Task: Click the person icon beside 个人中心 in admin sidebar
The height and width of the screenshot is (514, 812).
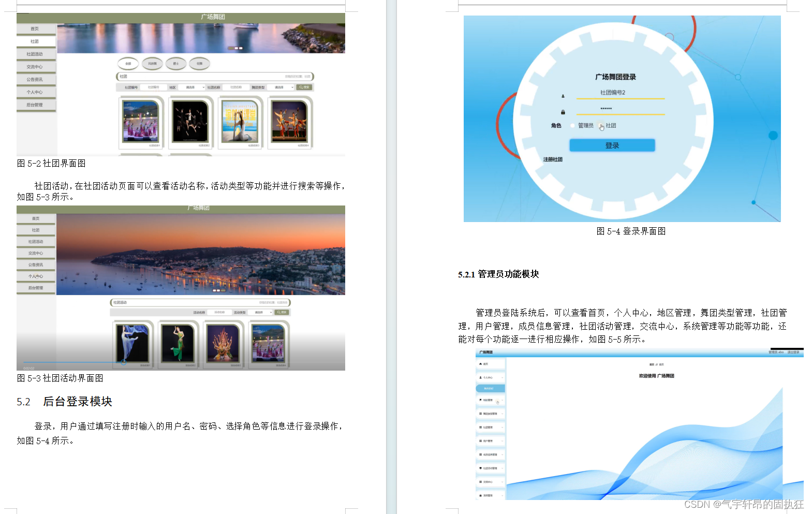Action: 480,377
